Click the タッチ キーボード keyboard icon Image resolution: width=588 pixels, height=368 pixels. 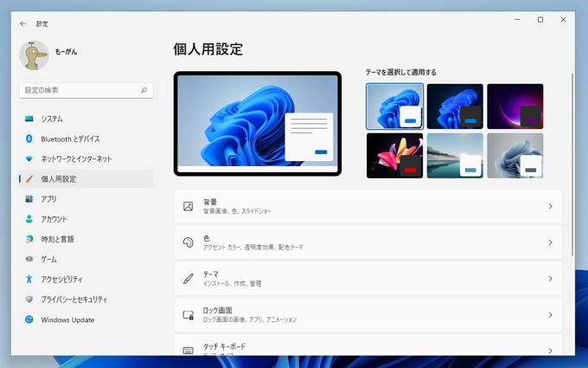(x=188, y=351)
